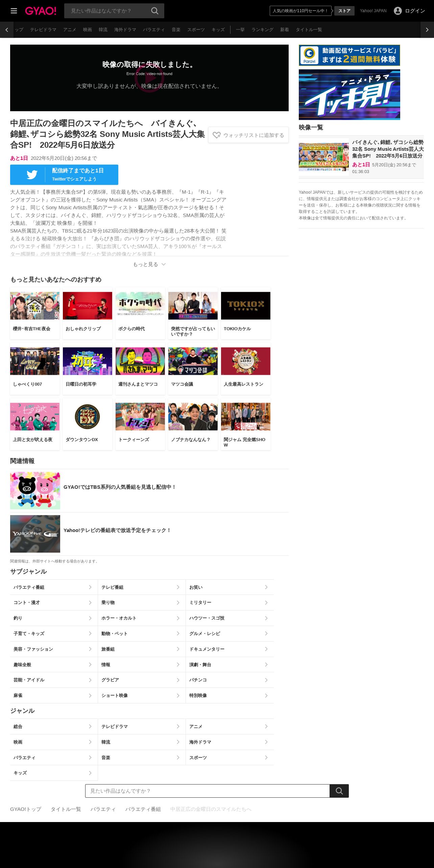Select the 海外ドラマ nav tab
The width and height of the screenshot is (434, 868).
[125, 30]
